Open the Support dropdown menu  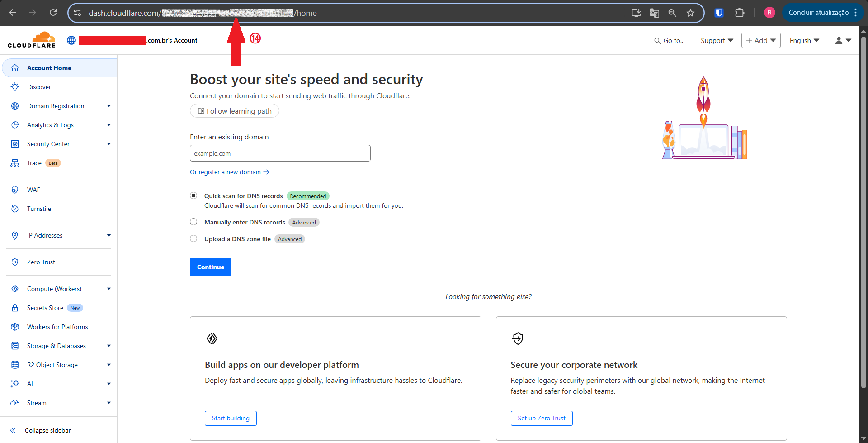click(x=717, y=41)
